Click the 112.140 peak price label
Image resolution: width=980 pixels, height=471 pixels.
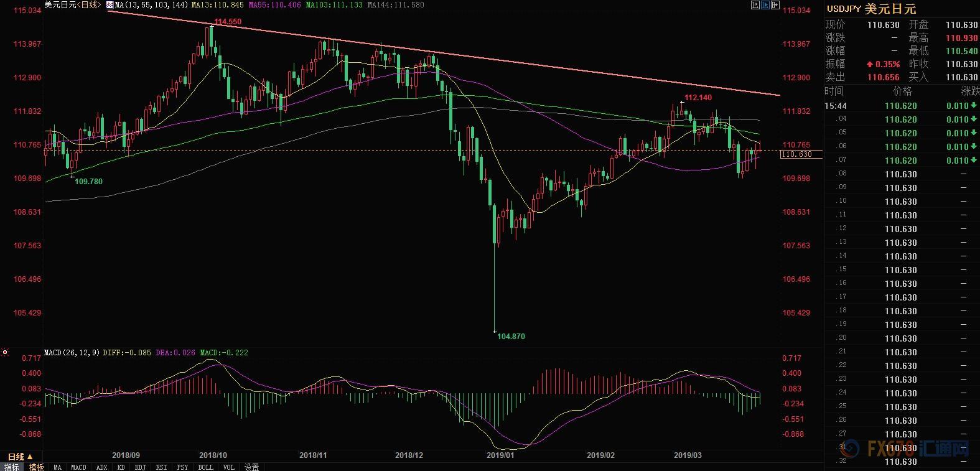698,97
